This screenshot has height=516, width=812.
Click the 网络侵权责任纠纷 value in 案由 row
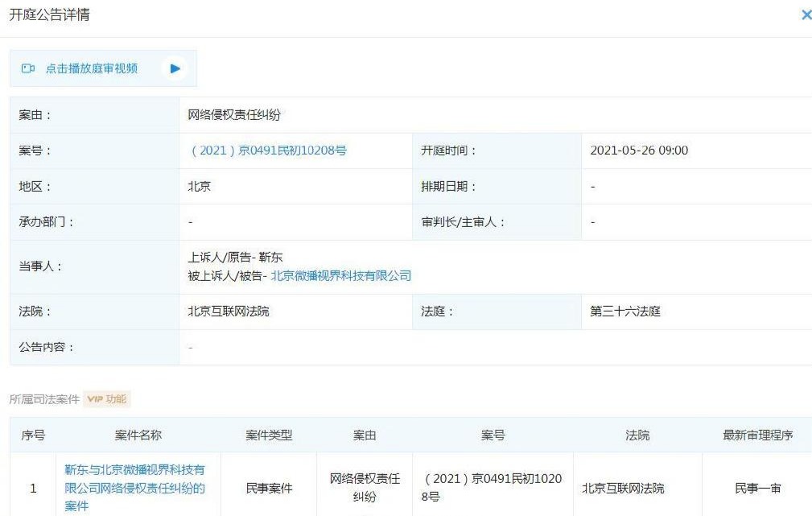click(x=234, y=115)
